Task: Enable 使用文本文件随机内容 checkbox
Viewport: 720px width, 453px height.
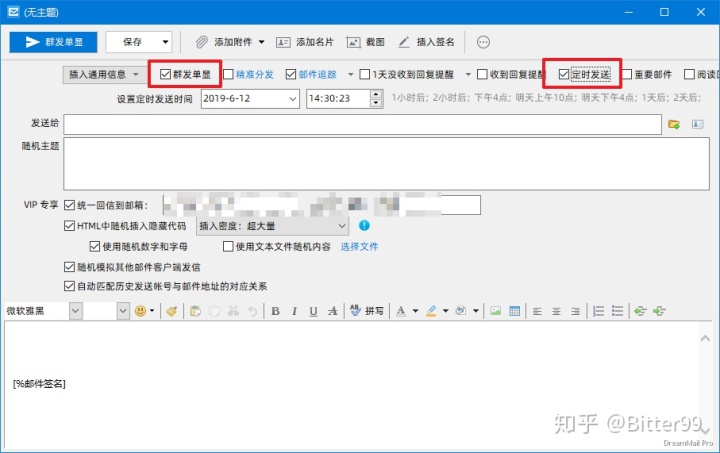Action: tap(228, 246)
